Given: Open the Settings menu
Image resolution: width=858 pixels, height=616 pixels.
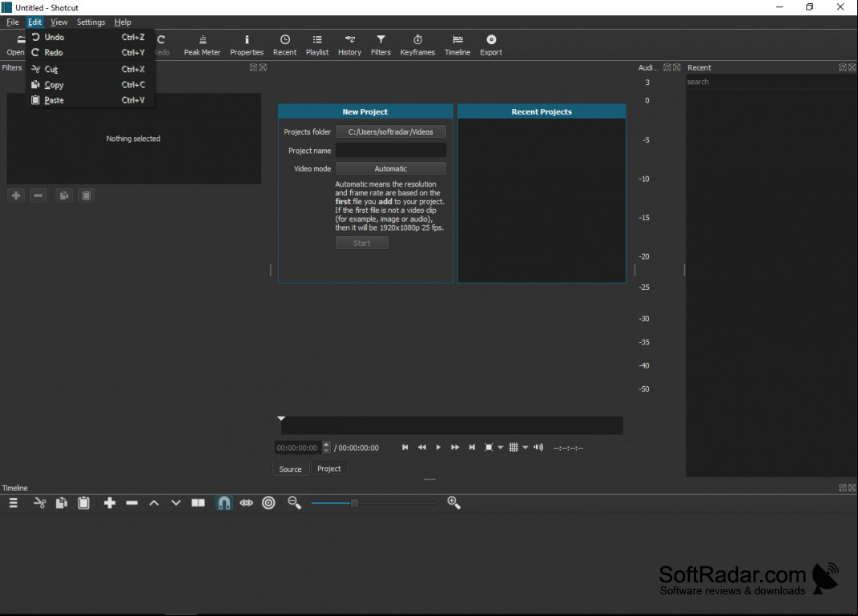Looking at the screenshot, I should (91, 22).
